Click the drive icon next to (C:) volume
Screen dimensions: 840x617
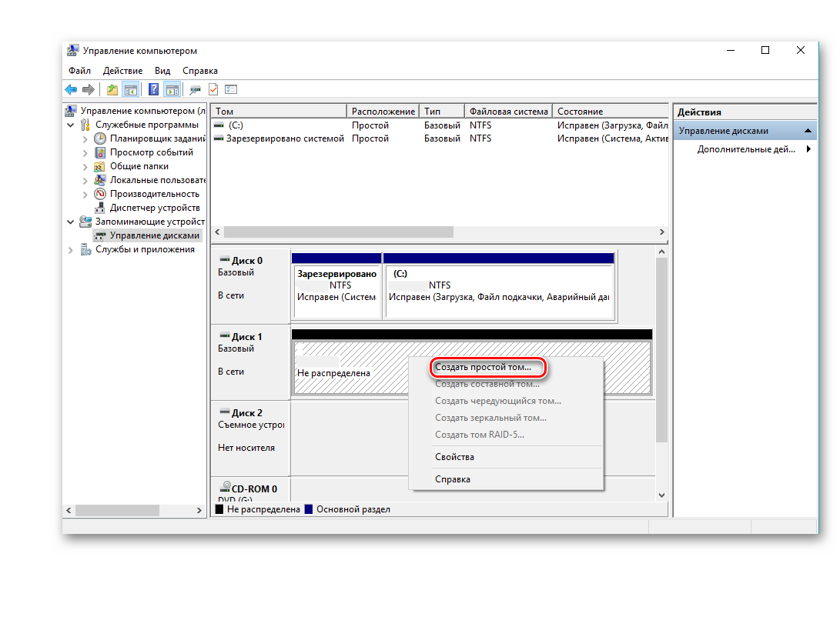[x=219, y=125]
